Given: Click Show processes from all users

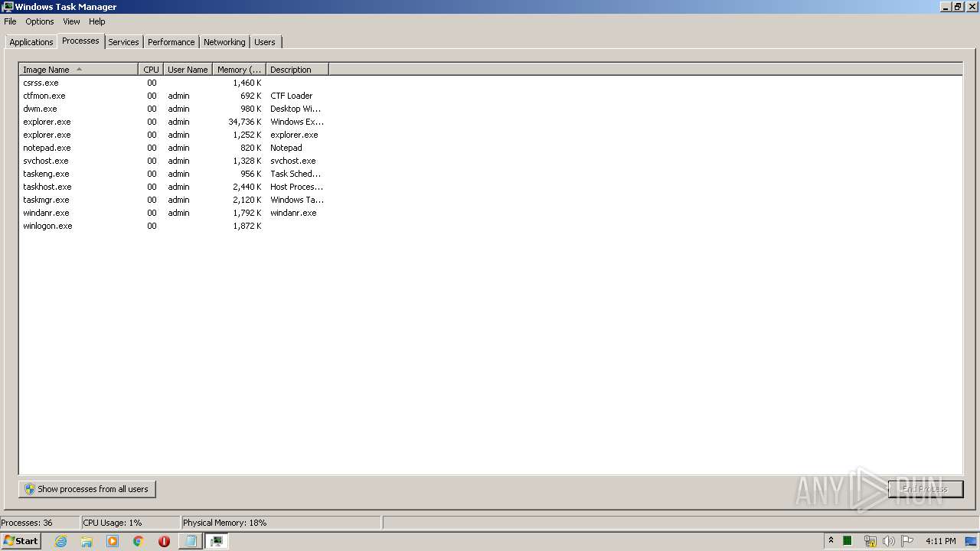Looking at the screenshot, I should pos(87,489).
